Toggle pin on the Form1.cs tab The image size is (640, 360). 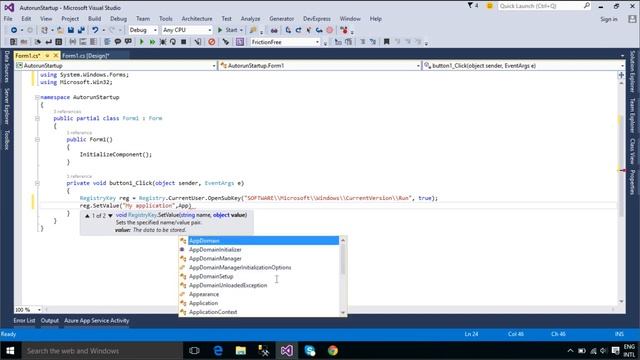47,56
